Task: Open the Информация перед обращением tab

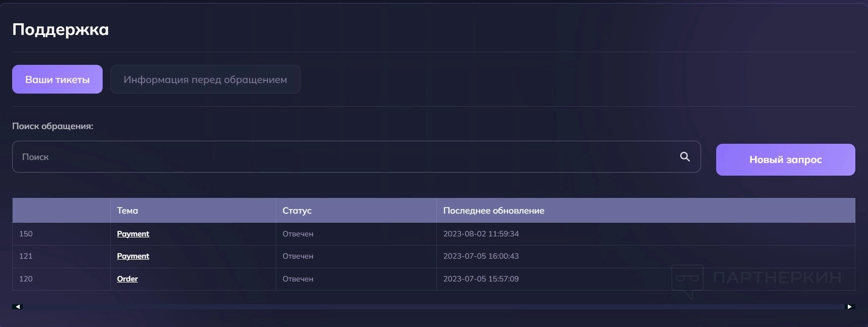Action: point(205,79)
